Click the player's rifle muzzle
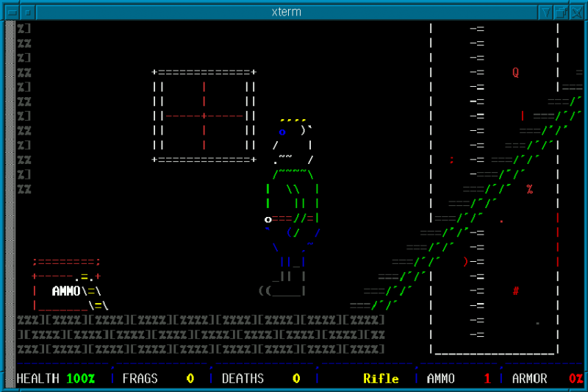The image size is (588, 392). click(268, 219)
